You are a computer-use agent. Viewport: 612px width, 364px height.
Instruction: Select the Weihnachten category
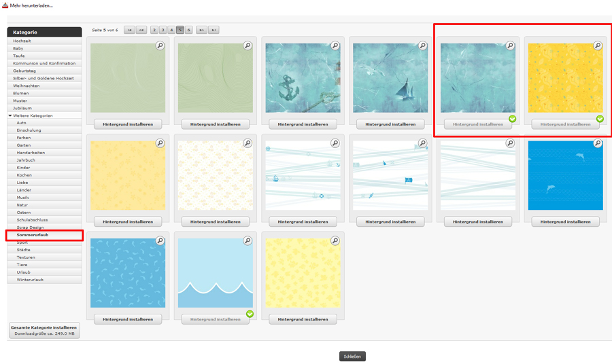(44, 86)
